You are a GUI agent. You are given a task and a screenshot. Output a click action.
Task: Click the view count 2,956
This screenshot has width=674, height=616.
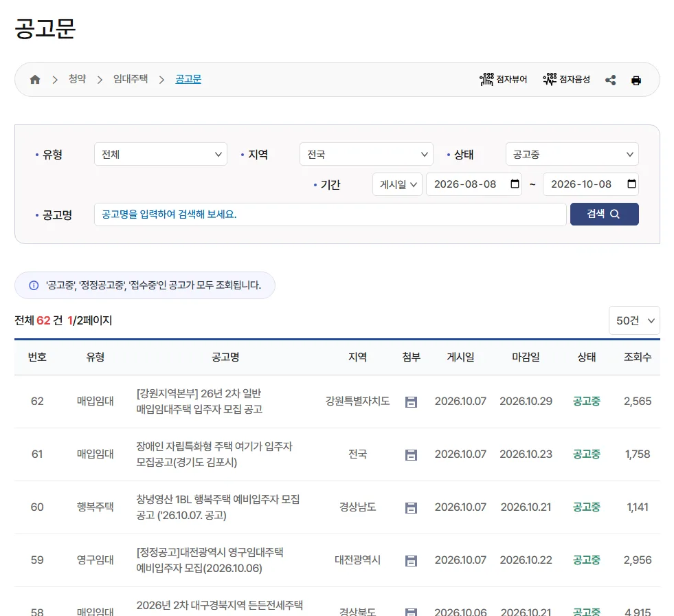[638, 560]
